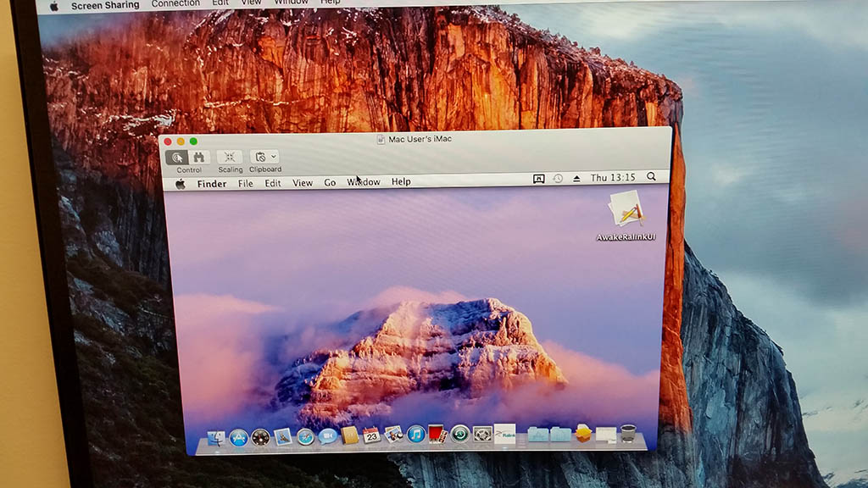Click the Time Machine menu bar icon
The width and height of the screenshot is (868, 488).
pyautogui.click(x=558, y=179)
